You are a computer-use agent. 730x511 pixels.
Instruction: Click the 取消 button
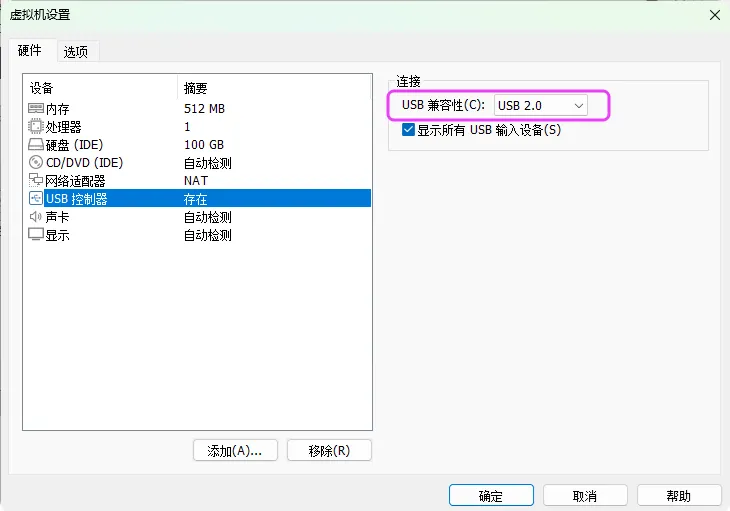click(585, 496)
